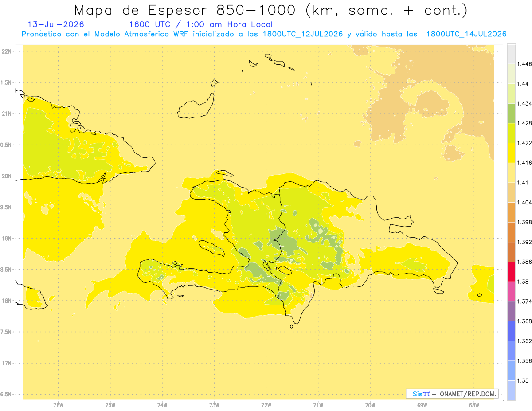Click the '1.362' colorbar value
Image resolution: width=532 pixels, height=411 pixels.
(524, 341)
